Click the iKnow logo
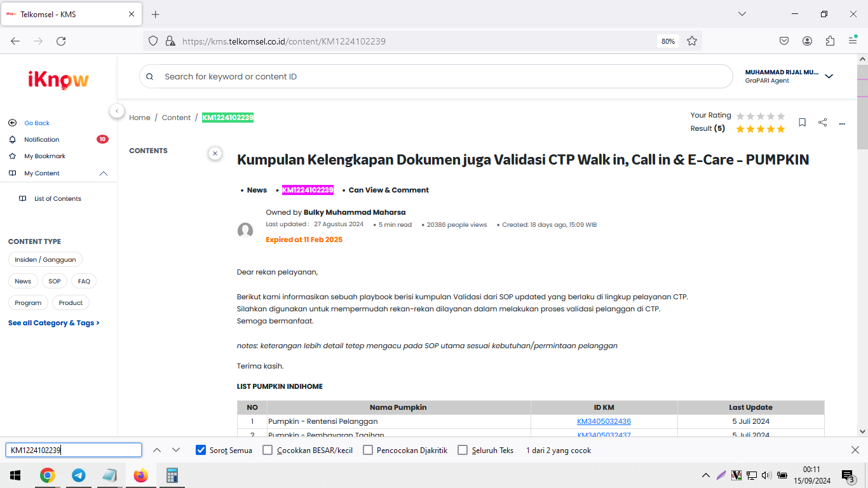 point(58,79)
